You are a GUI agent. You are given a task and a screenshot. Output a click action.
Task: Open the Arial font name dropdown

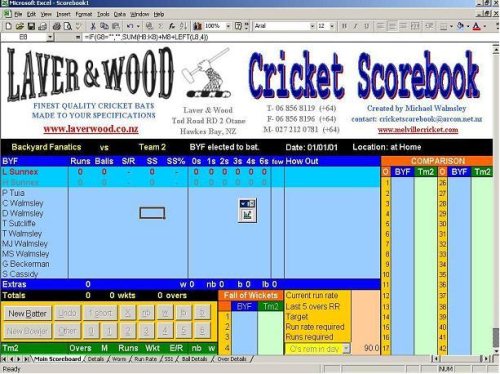312,26
